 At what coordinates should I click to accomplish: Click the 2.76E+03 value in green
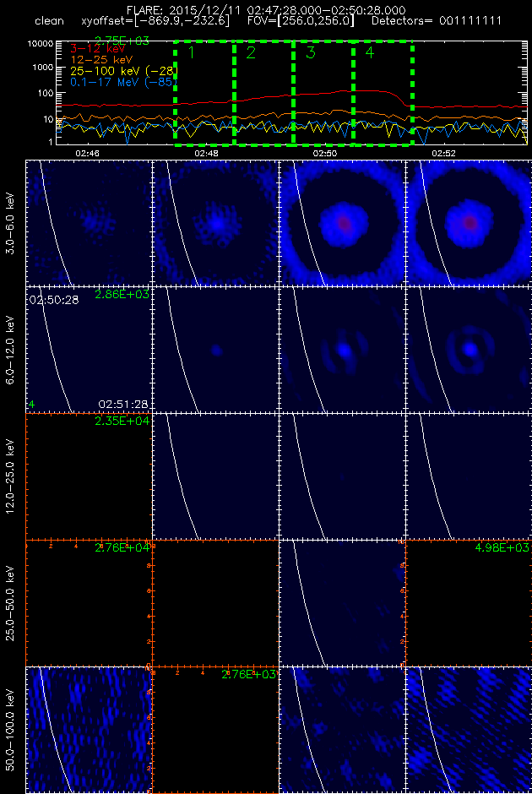click(x=248, y=675)
